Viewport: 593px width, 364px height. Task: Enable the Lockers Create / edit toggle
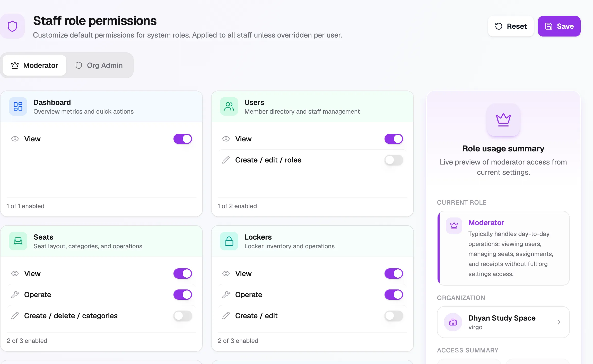point(394,316)
